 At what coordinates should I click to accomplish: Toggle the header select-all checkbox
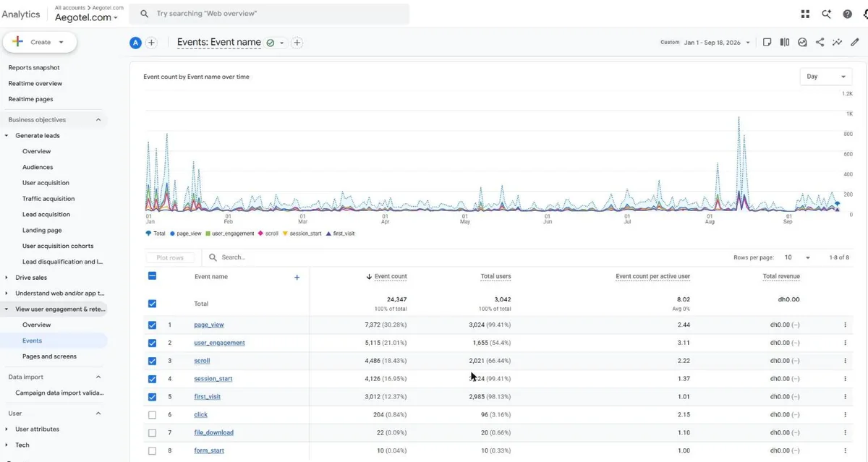[152, 275]
